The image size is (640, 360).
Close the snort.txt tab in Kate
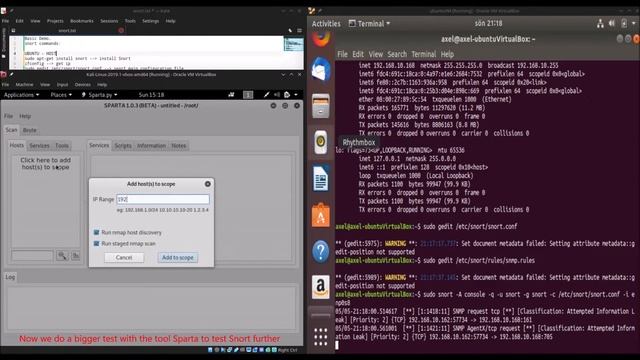(121, 31)
